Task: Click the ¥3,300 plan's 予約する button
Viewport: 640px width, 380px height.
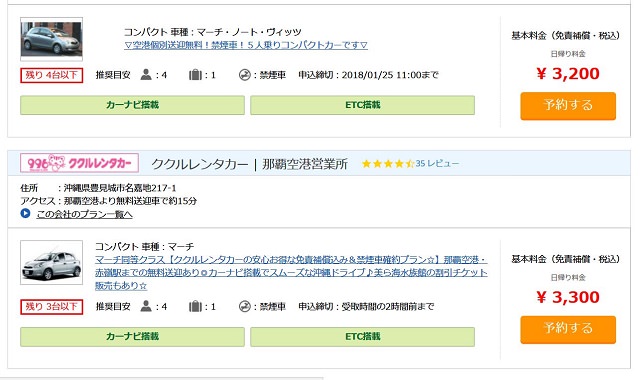Action: coord(568,329)
